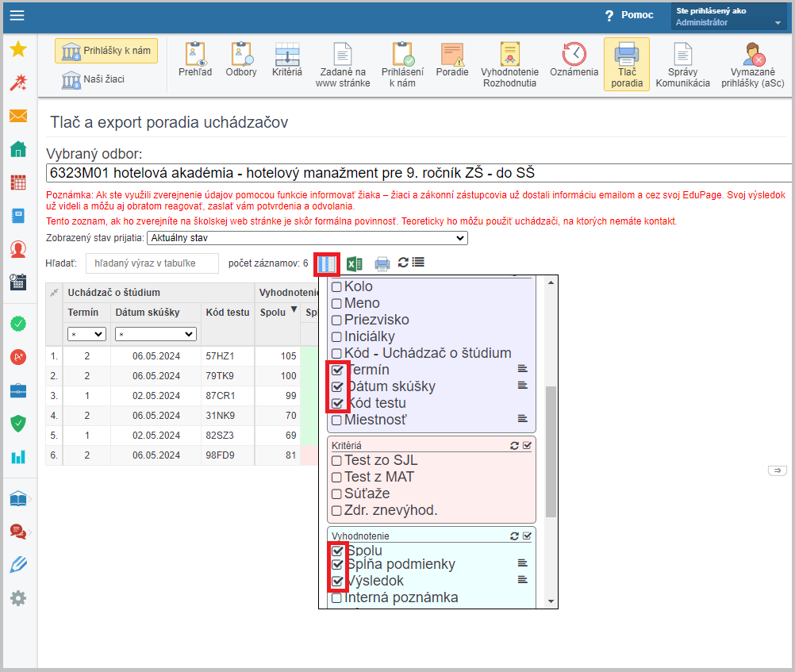The width and height of the screenshot is (795, 672).
Task: Uncheck the Spolu column checkbox
Action: pyautogui.click(x=337, y=551)
